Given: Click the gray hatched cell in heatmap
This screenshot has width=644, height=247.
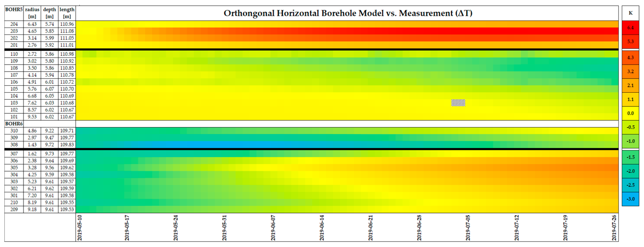Looking at the screenshot, I should pyautogui.click(x=458, y=103).
